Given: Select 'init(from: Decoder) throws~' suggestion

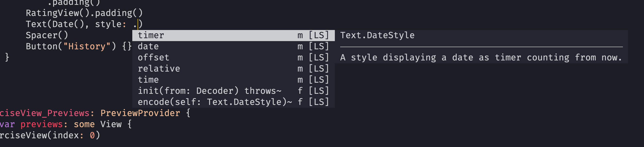Looking at the screenshot, I should [x=210, y=91].
